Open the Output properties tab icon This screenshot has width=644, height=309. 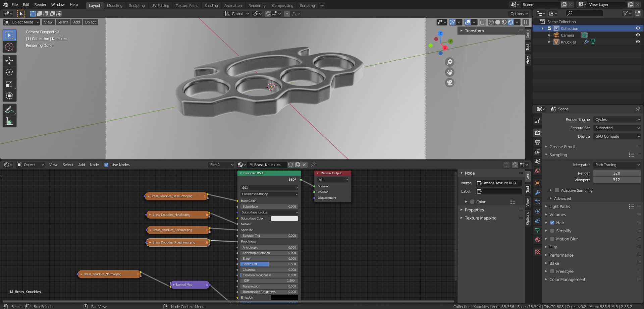coord(538,142)
